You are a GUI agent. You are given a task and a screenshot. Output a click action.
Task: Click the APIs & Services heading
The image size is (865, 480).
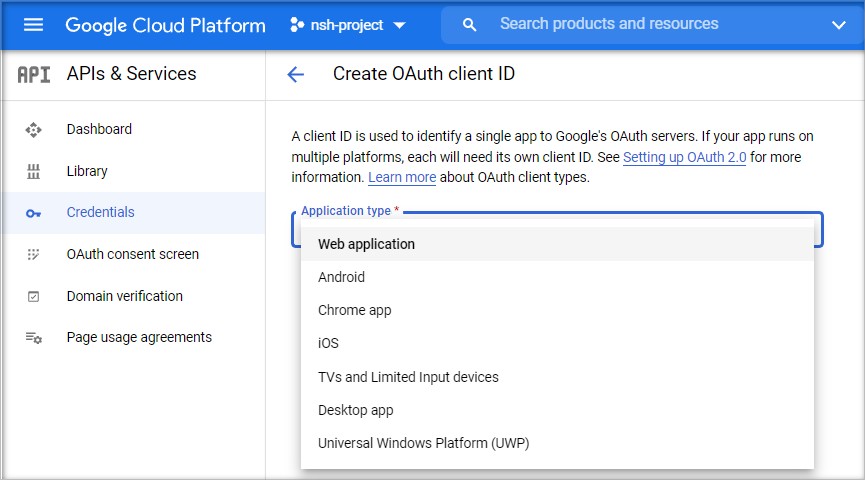coord(131,73)
